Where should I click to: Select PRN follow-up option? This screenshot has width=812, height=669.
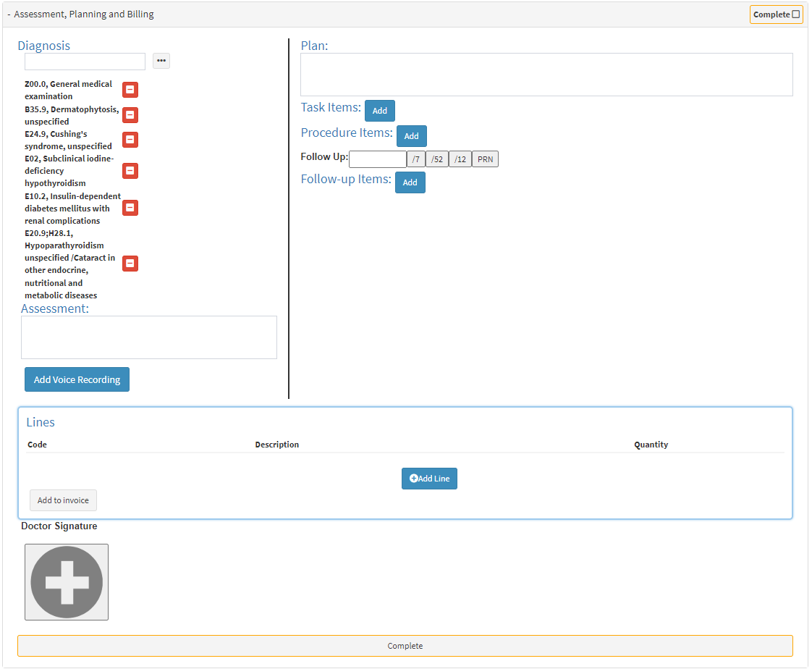485,159
